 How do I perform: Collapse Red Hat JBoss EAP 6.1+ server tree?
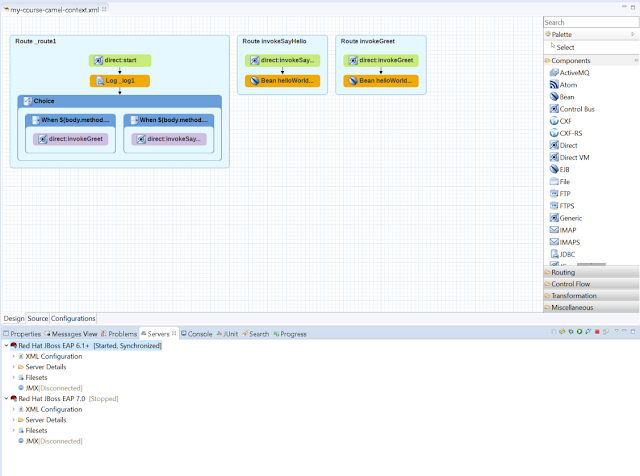pos(6,345)
